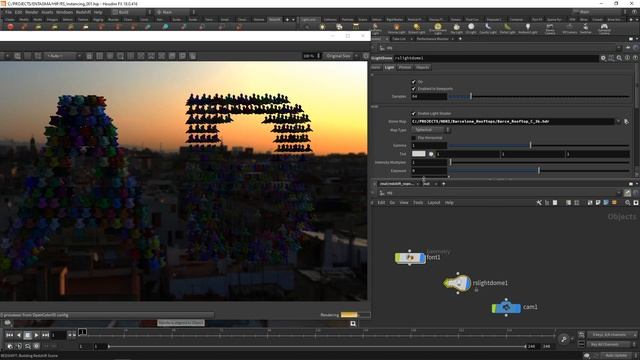The width and height of the screenshot is (640, 360).
Task: Click the Switcher shelf tool
Action: coord(586,28)
